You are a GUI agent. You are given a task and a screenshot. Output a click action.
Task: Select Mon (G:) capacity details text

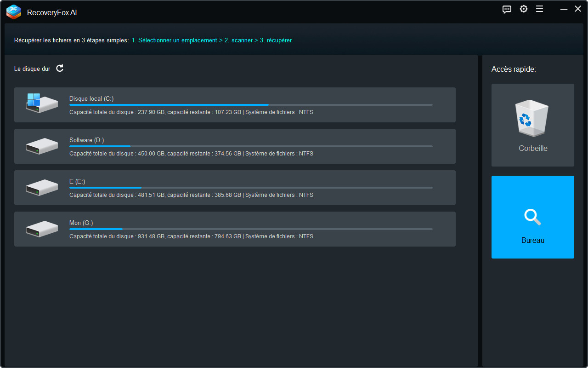point(191,236)
